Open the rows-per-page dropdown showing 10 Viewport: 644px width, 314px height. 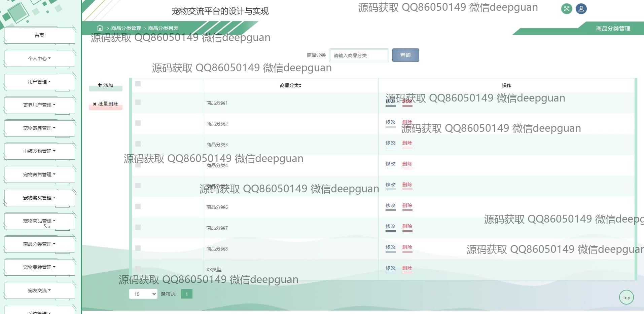click(143, 294)
